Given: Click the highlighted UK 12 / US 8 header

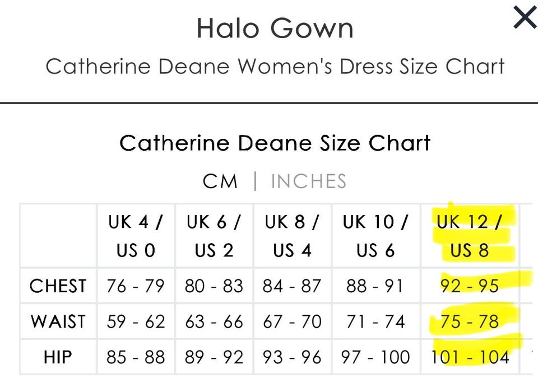Looking at the screenshot, I should click(469, 236).
